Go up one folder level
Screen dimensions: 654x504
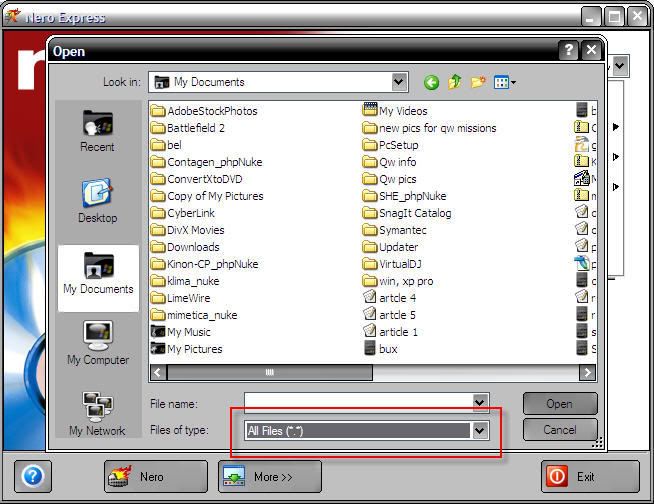pos(455,82)
